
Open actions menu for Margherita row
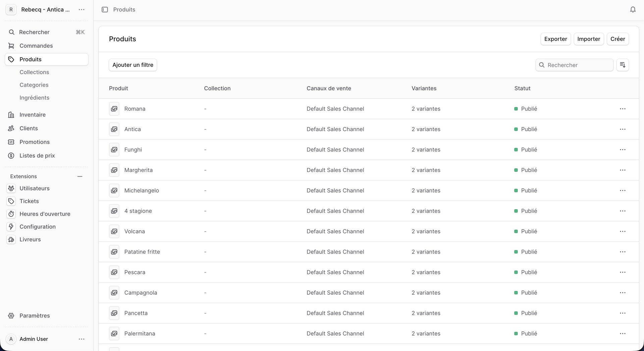pos(623,170)
